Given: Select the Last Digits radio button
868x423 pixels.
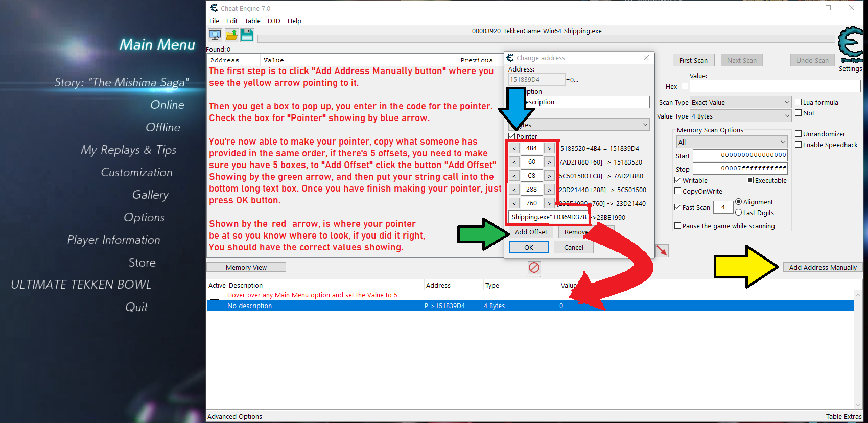Looking at the screenshot, I should point(739,213).
